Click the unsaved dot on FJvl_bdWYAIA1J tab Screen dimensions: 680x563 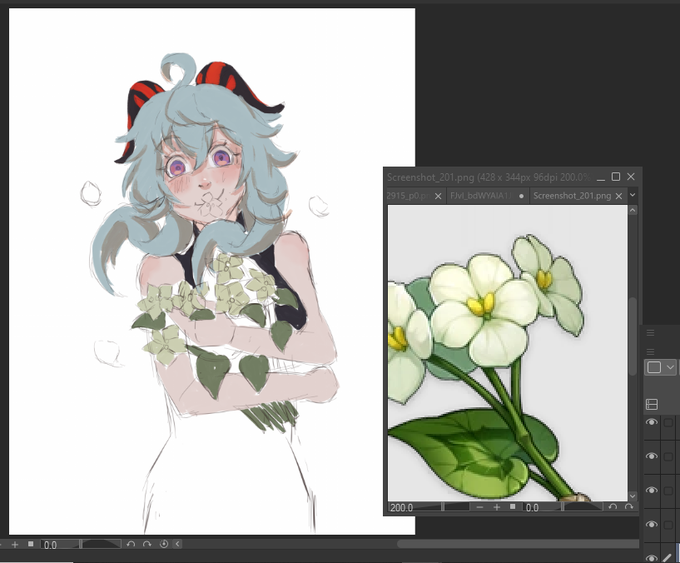[x=521, y=196]
